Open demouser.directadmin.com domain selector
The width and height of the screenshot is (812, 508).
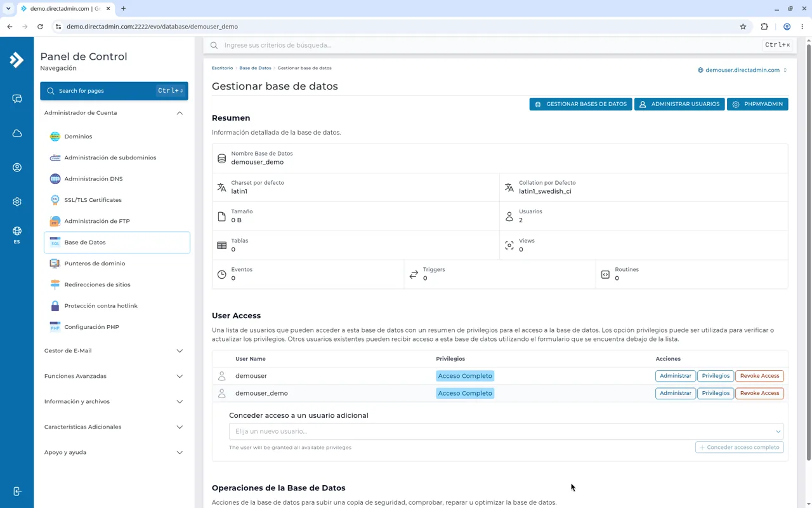coord(742,70)
